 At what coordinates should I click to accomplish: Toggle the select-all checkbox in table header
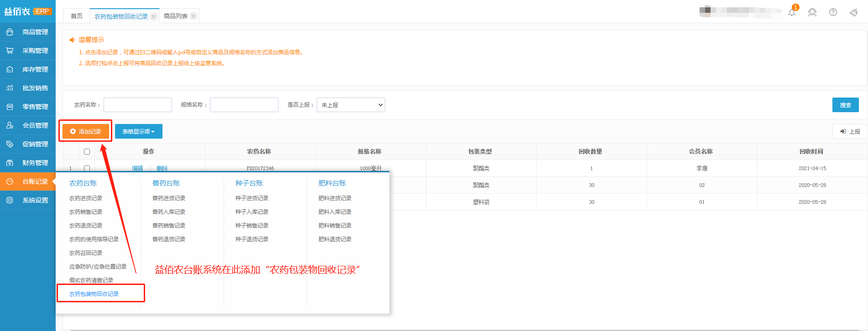87,151
